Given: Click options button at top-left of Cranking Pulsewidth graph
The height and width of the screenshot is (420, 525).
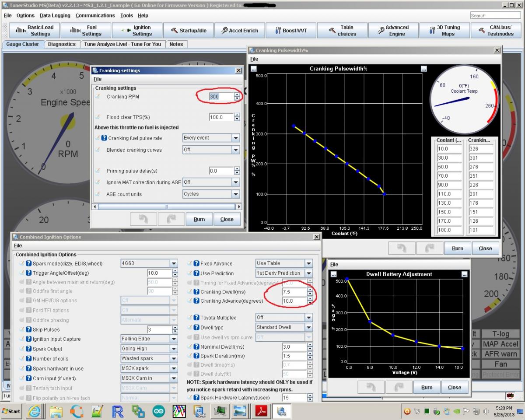Looking at the screenshot, I should (x=254, y=69).
